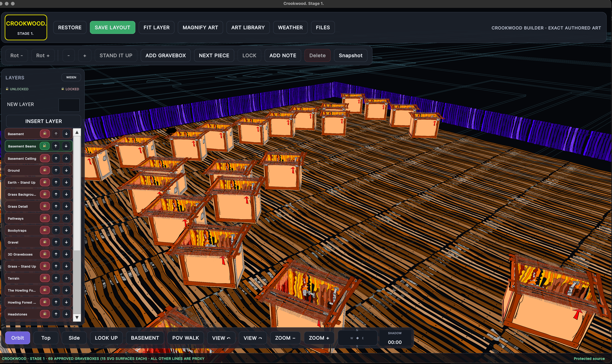Viewport: 612px width, 364px height.
Task: Move Grass - Stand Up layer down
Action: pos(66,266)
